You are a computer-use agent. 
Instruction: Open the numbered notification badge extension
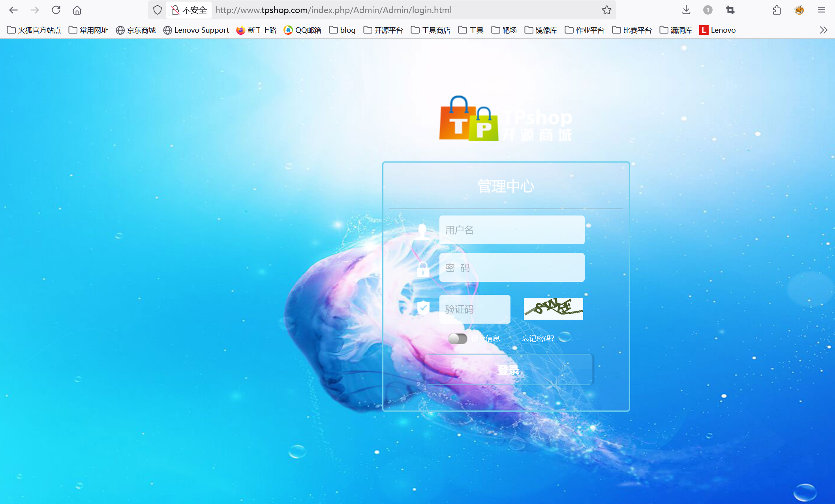pyautogui.click(x=707, y=10)
